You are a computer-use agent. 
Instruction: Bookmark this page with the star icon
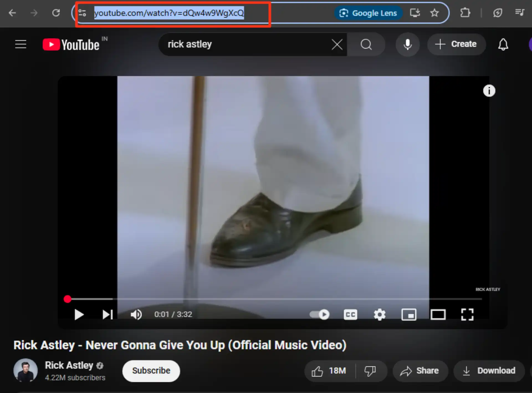pos(434,13)
